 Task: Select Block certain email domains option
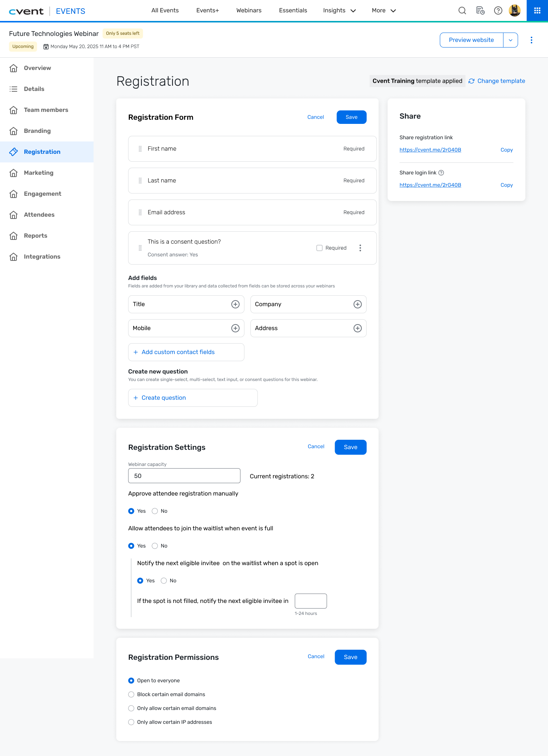pyautogui.click(x=131, y=694)
